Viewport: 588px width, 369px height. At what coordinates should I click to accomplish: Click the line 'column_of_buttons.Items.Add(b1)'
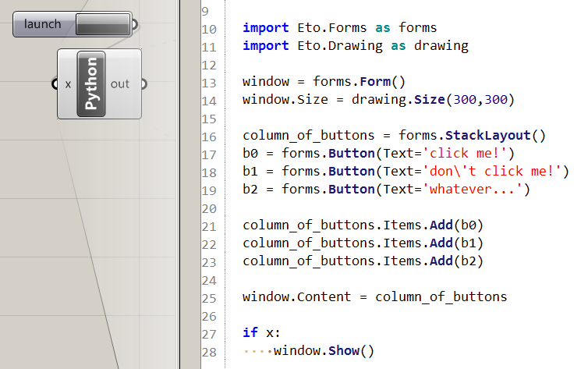[x=363, y=243]
